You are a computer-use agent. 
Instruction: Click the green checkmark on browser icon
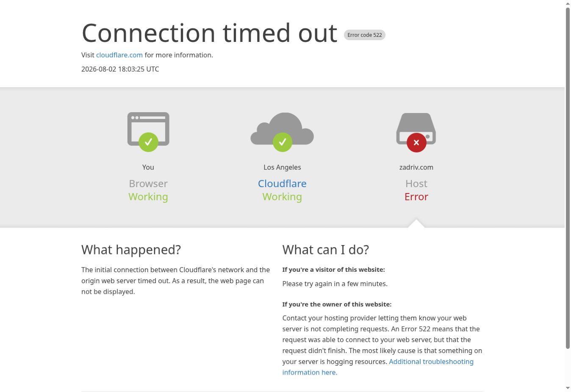[148, 142]
